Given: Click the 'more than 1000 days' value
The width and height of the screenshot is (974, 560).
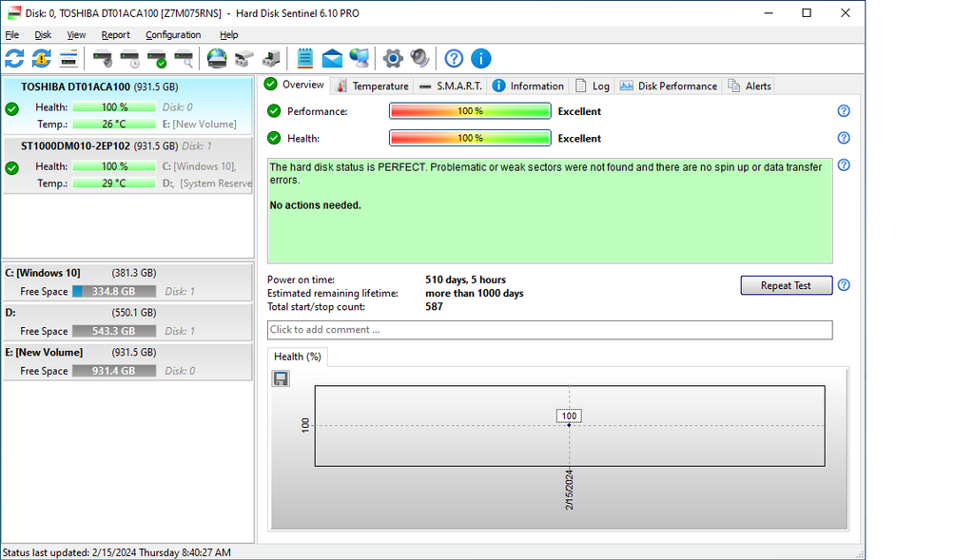Looking at the screenshot, I should (x=474, y=294).
